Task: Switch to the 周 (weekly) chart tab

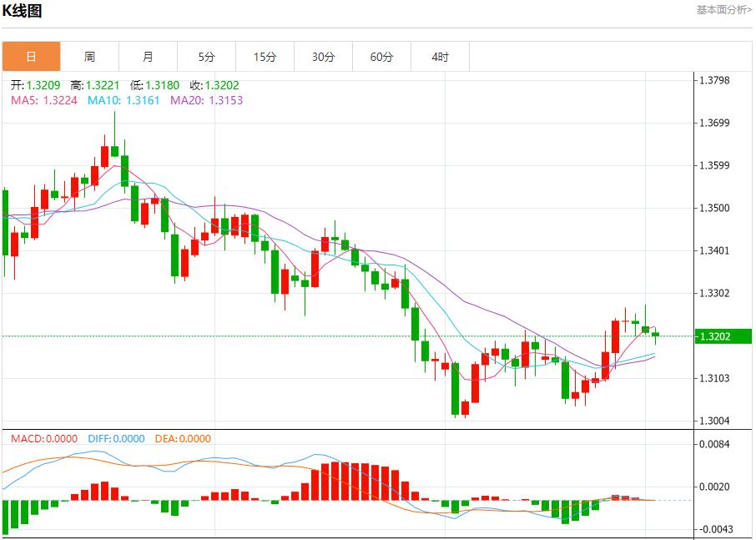Action: pyautogui.click(x=90, y=56)
